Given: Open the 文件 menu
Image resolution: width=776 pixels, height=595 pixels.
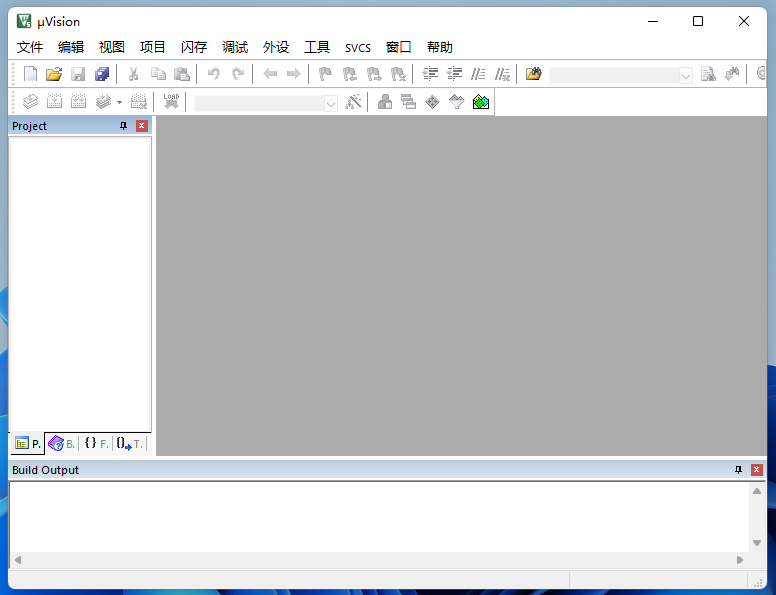Looking at the screenshot, I should 30,47.
